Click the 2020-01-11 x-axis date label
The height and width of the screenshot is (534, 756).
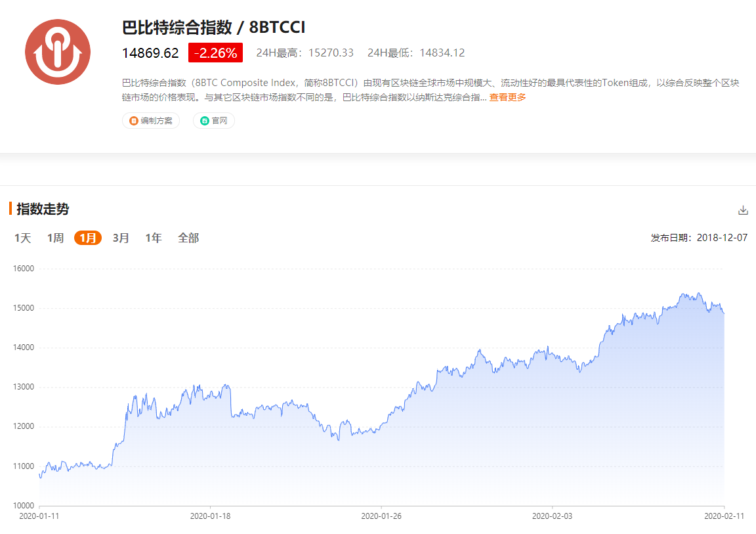[x=39, y=516]
